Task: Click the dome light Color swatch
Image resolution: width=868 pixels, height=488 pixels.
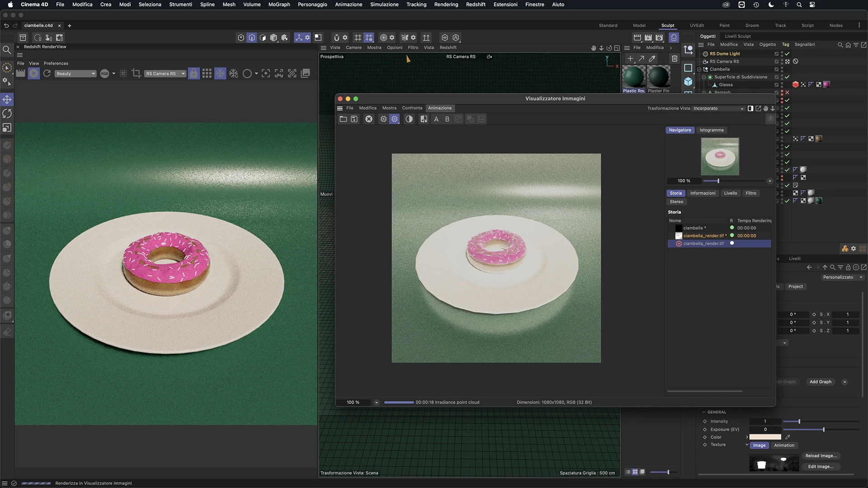Action: 765,437
